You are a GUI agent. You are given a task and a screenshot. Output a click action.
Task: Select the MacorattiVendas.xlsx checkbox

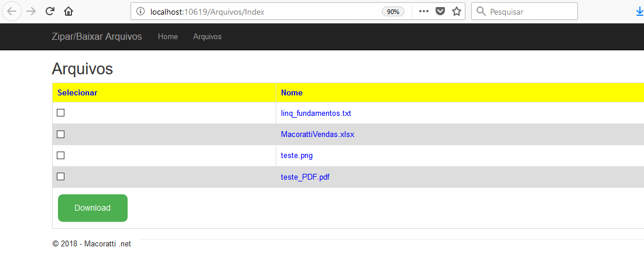tap(60, 134)
